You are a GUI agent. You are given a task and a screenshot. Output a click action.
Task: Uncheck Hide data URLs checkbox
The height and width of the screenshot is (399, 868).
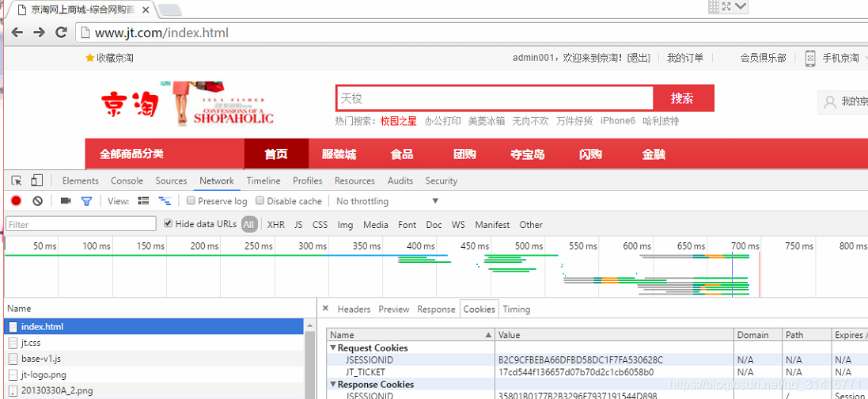169,224
